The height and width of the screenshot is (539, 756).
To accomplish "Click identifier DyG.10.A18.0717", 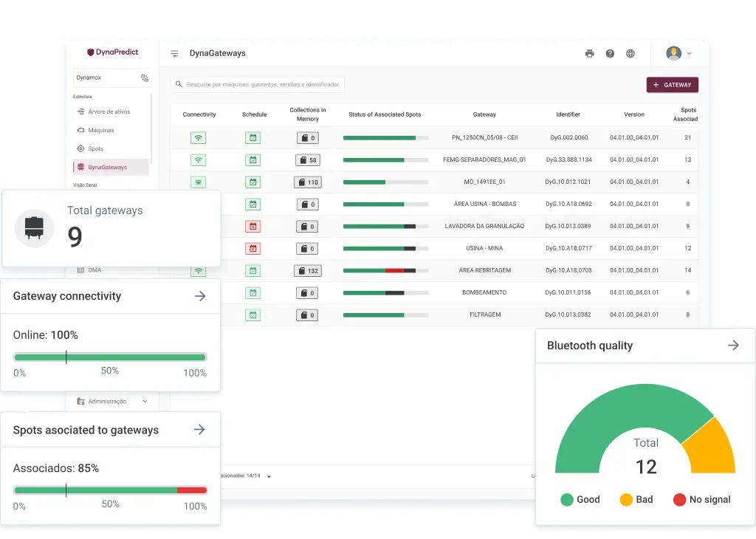I will pyautogui.click(x=568, y=248).
